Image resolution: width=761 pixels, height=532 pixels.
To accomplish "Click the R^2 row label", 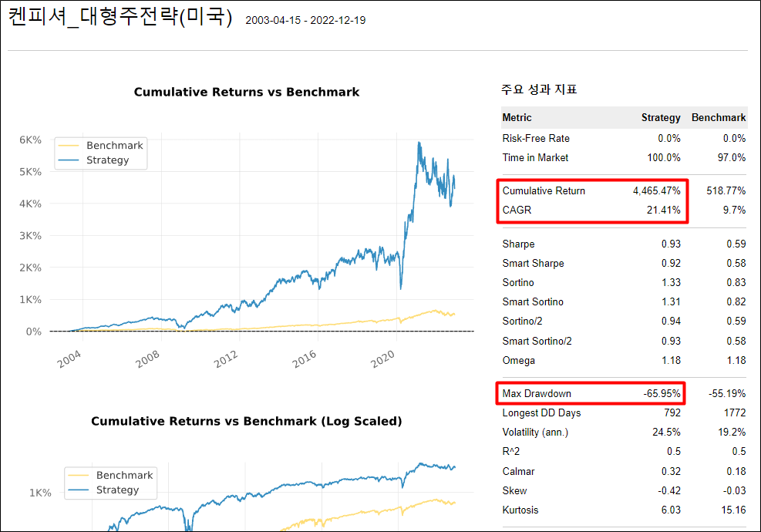I will (510, 451).
